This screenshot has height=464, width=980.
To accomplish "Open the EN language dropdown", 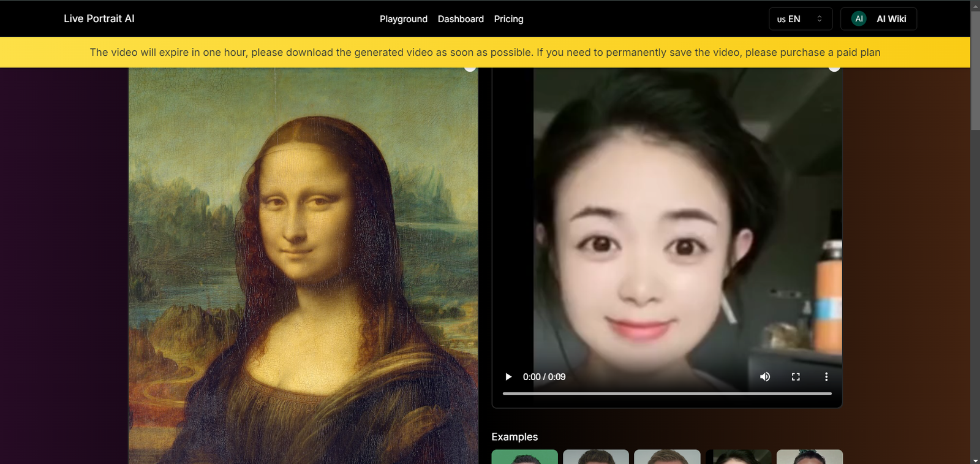I will (801, 19).
